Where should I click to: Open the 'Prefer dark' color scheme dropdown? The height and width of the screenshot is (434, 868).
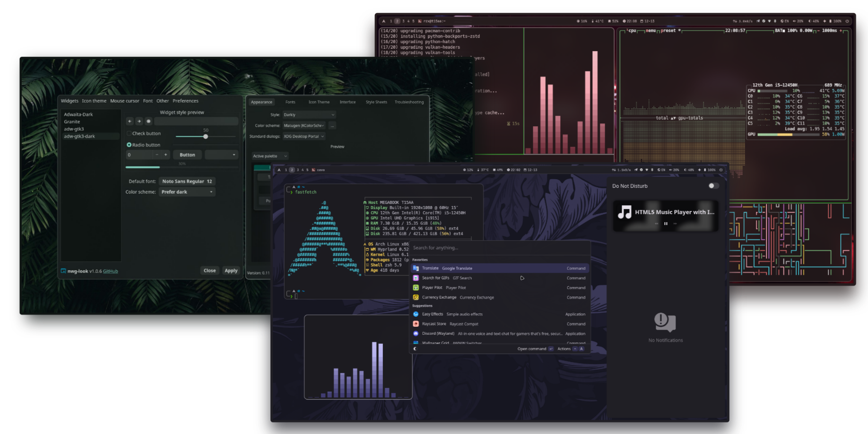tap(187, 192)
